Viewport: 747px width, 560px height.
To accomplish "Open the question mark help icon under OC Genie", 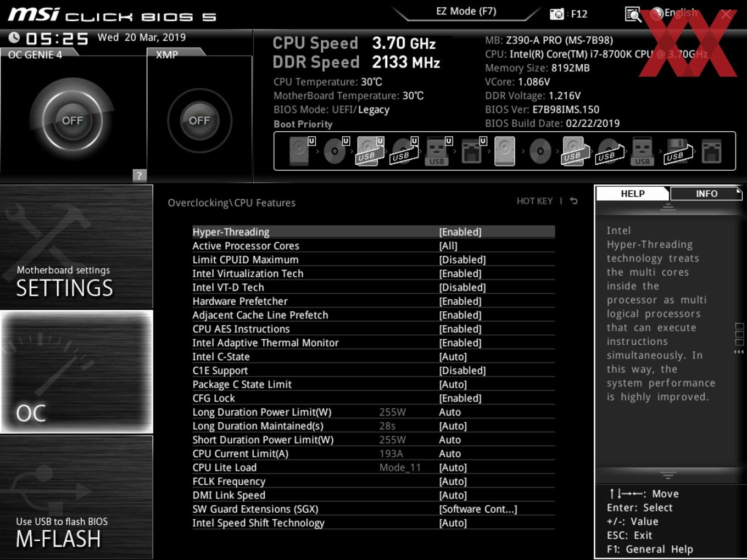I will coord(140,175).
